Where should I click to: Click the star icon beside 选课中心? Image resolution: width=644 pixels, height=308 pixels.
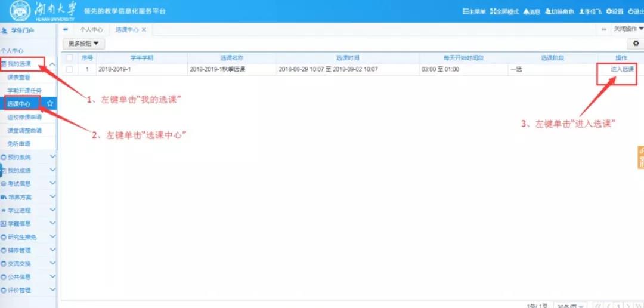[x=50, y=103]
